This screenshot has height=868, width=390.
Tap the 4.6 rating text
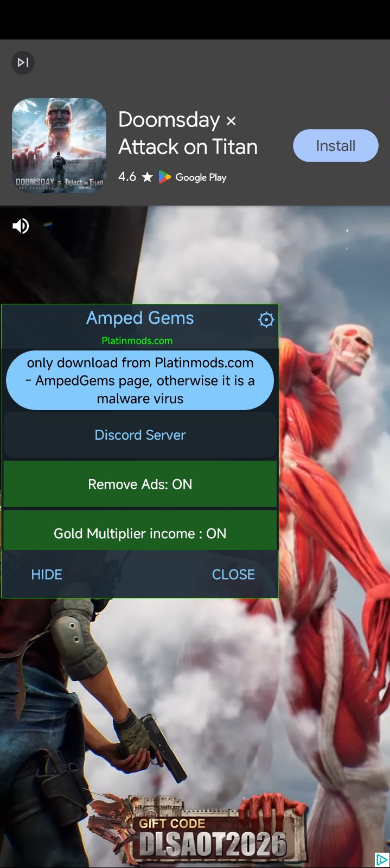point(127,177)
